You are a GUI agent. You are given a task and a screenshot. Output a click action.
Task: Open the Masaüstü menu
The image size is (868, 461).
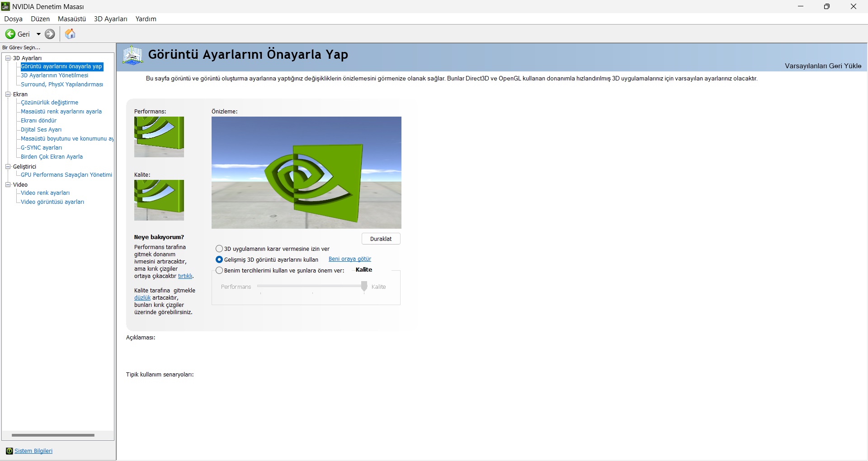[72, 19]
